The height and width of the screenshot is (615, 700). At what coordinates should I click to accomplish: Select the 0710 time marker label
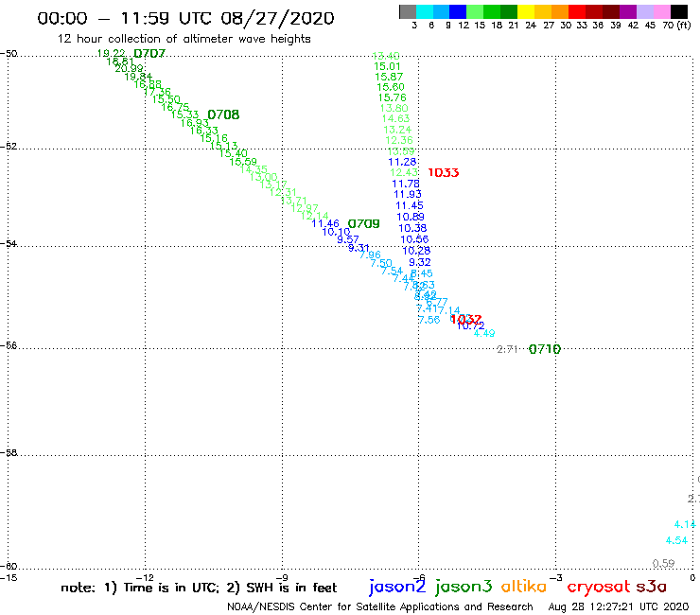pyautogui.click(x=545, y=349)
